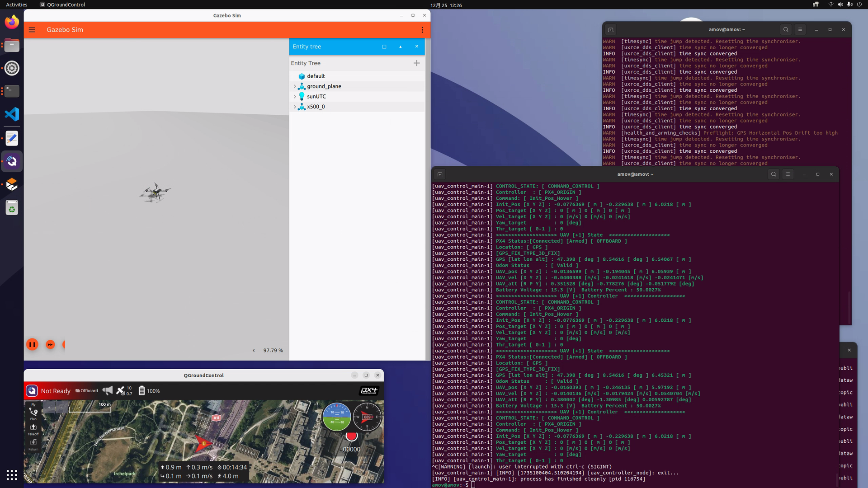Open the Gazebo Sim hamburger menu
This screenshot has height=488, width=868.
coord(32,30)
